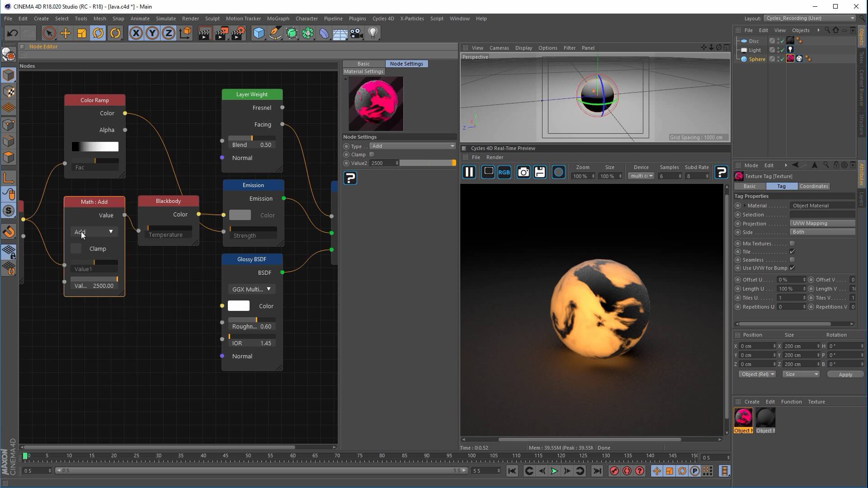Screen dimensions: 868x488
Task: Add a Cube primitive object
Action: [x=259, y=33]
